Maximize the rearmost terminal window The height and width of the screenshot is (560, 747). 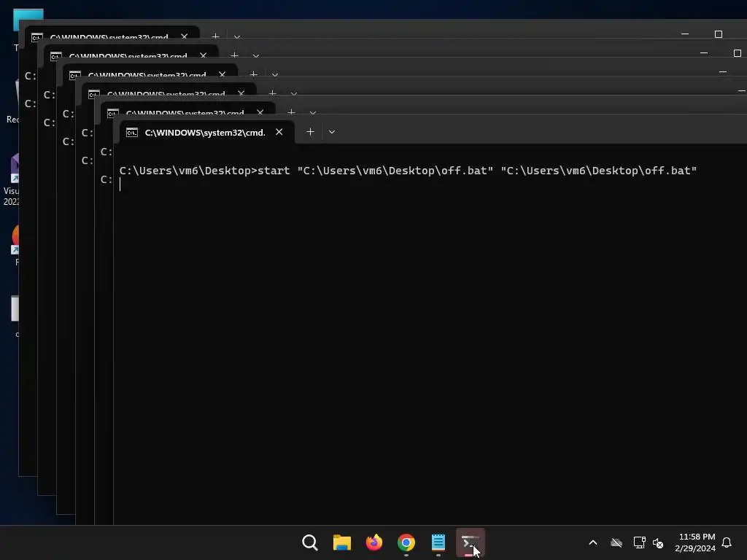719,34
